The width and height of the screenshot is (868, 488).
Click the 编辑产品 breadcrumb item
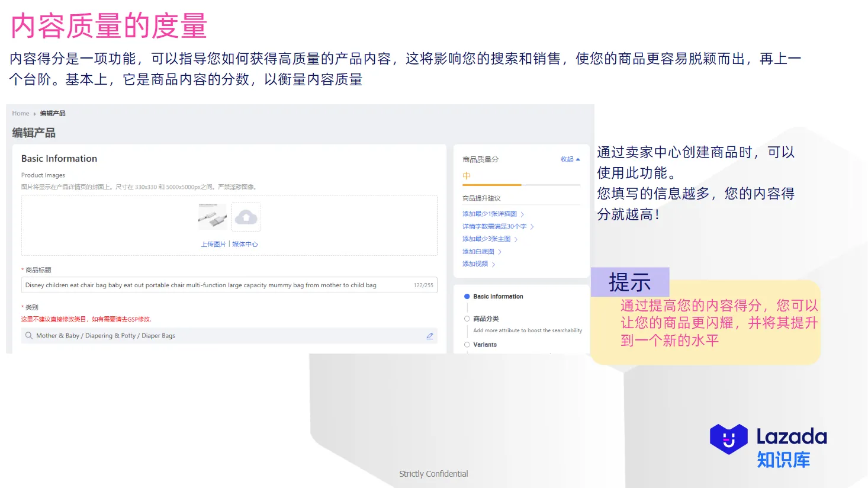click(53, 113)
